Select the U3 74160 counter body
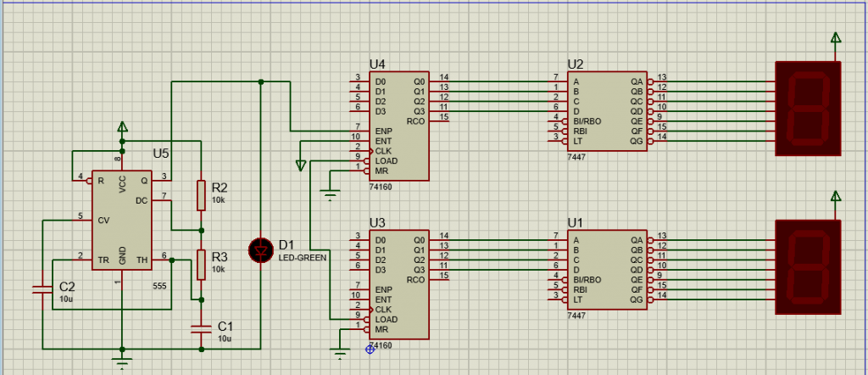The height and width of the screenshot is (375, 868). point(399,285)
